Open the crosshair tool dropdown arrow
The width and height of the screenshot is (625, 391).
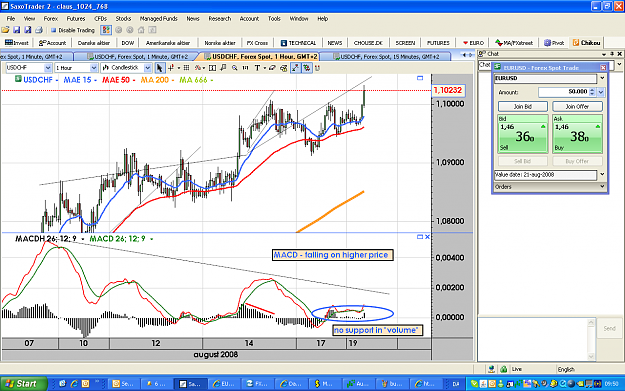tap(179, 68)
